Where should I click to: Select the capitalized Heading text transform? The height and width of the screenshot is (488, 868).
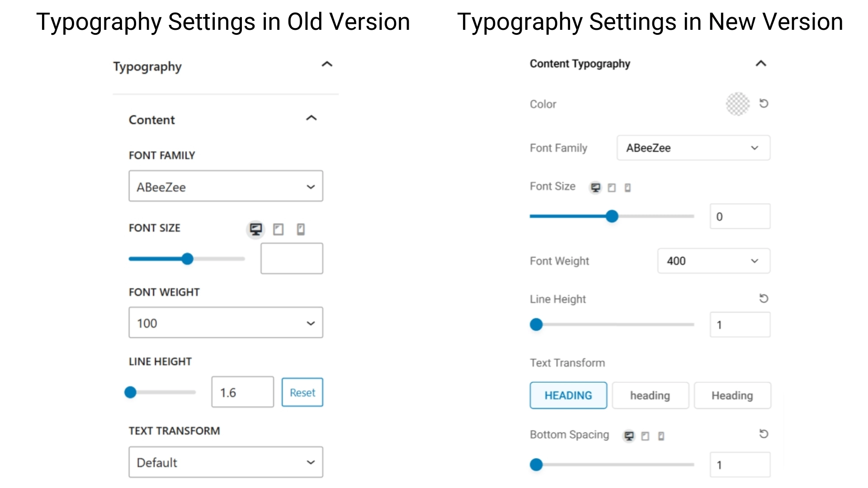(732, 395)
